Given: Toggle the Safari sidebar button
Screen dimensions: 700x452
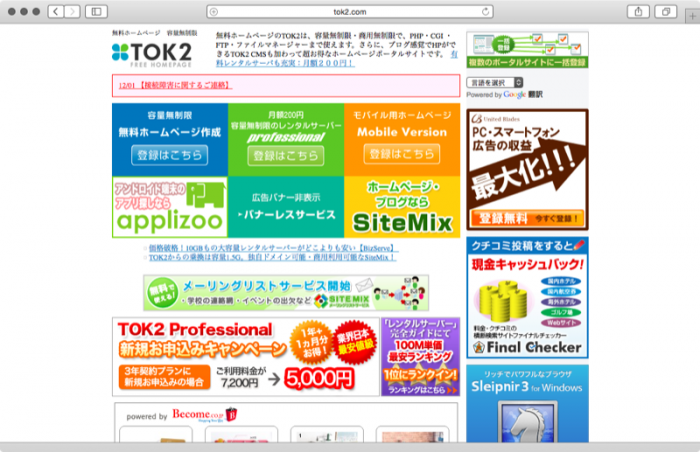Looking at the screenshot, I should [x=96, y=12].
